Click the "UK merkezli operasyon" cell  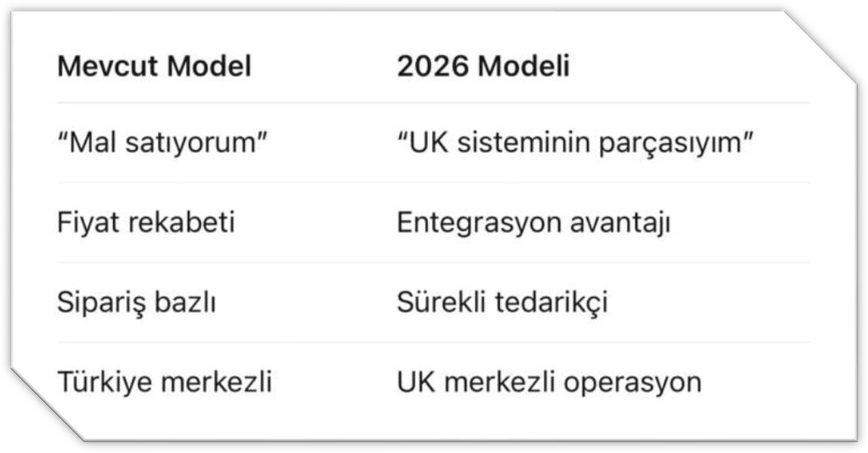tap(548, 382)
